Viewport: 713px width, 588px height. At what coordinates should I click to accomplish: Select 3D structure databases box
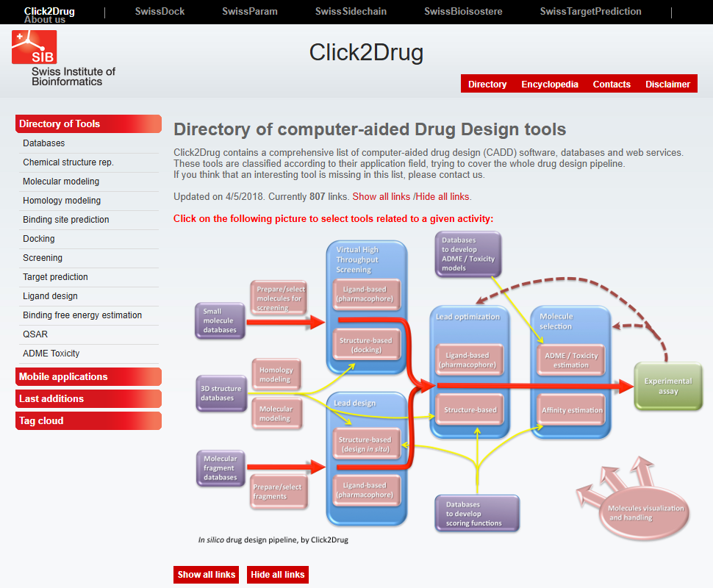[221, 393]
